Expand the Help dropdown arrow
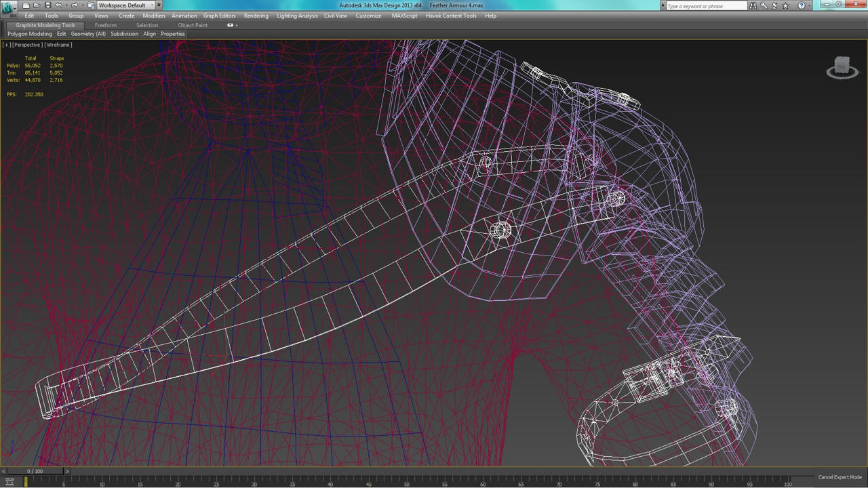The width and height of the screenshot is (868, 488). [810, 5]
